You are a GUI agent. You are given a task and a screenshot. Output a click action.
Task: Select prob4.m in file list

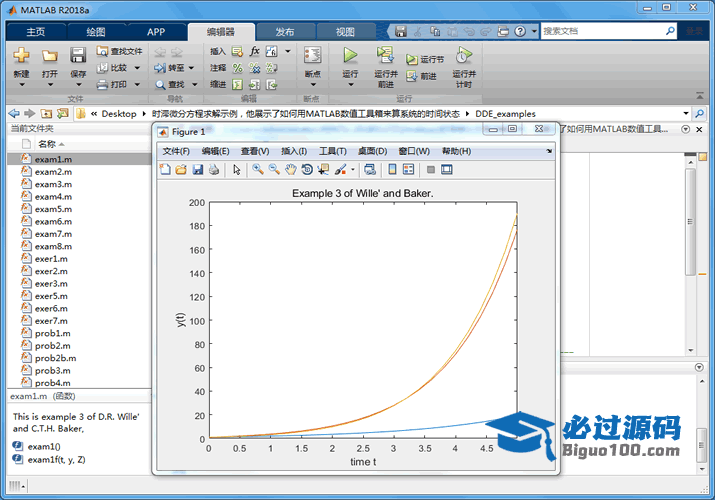52,383
